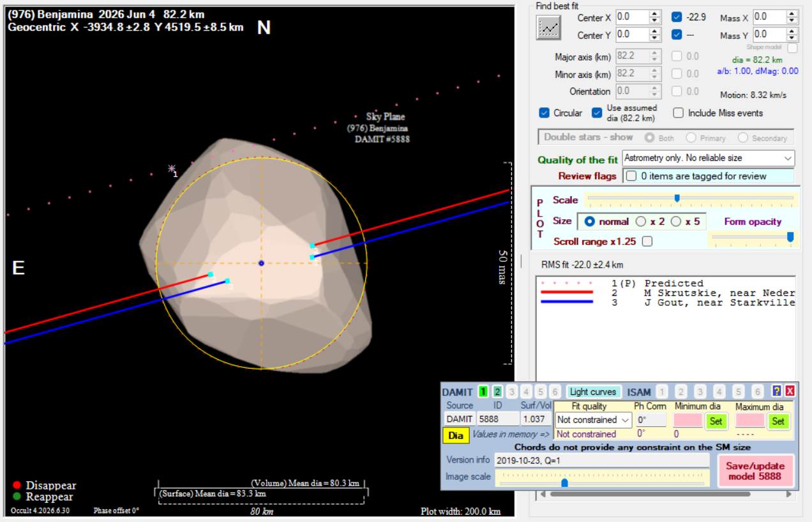
Task: Click the Center X input field
Action: [632, 17]
